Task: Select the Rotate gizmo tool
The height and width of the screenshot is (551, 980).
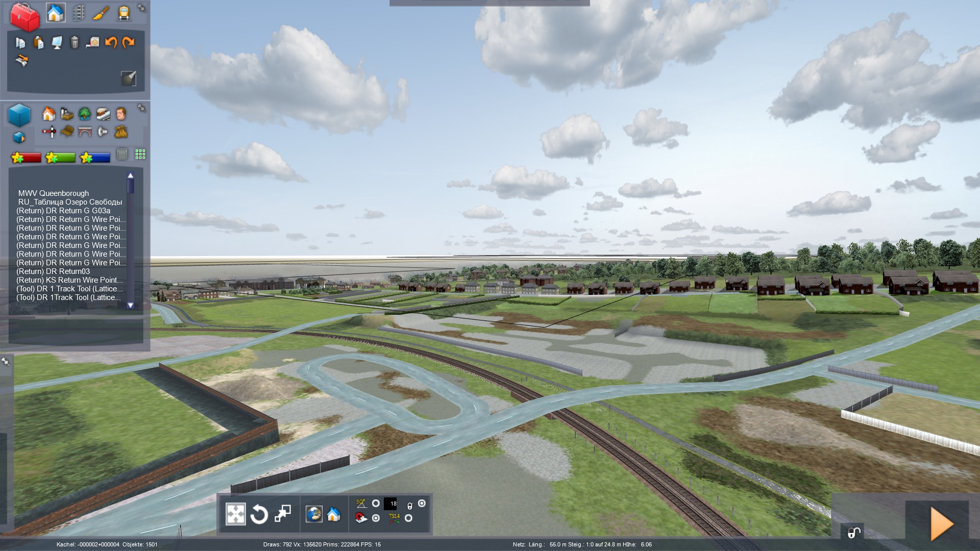Action: click(x=259, y=514)
